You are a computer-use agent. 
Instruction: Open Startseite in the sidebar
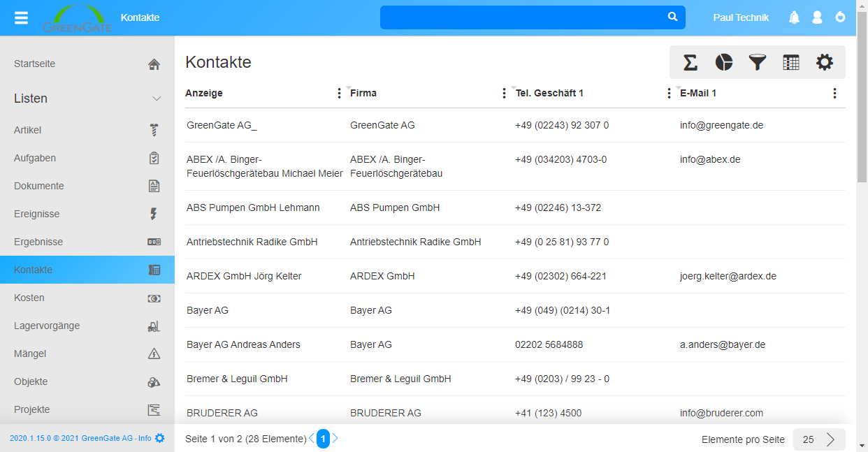87,64
